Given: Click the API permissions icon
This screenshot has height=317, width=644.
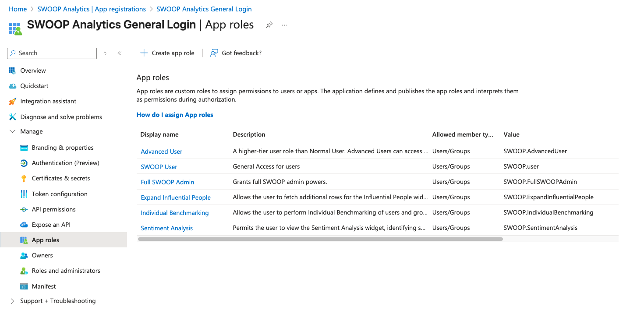Looking at the screenshot, I should click(x=24, y=209).
